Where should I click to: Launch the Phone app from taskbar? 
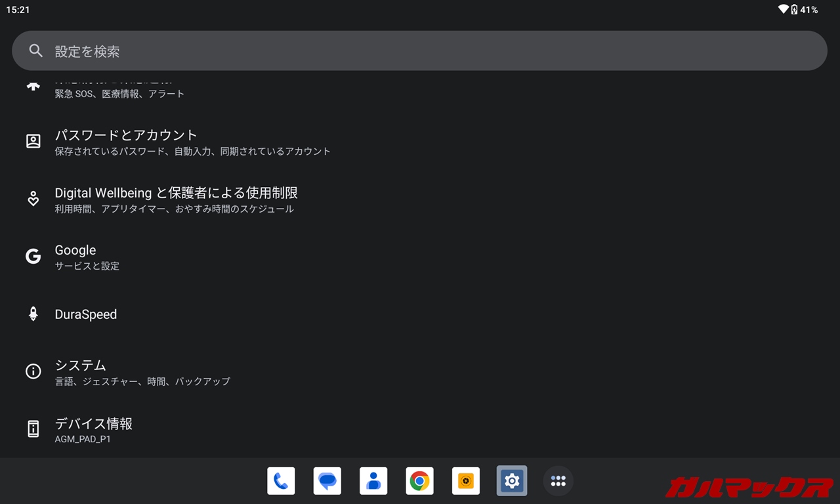(x=281, y=481)
